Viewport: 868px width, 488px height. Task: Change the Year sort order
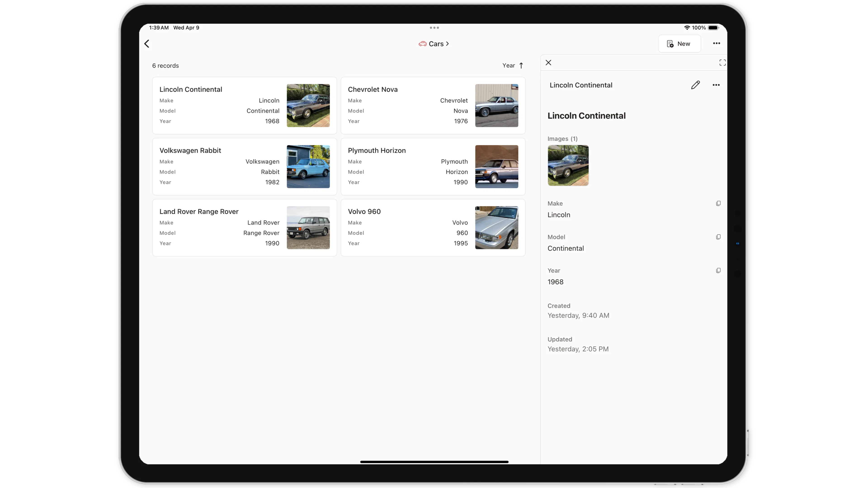(512, 66)
